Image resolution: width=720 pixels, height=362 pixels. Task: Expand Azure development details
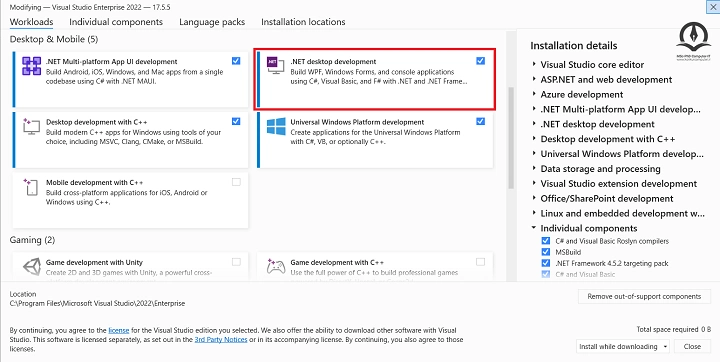point(534,94)
